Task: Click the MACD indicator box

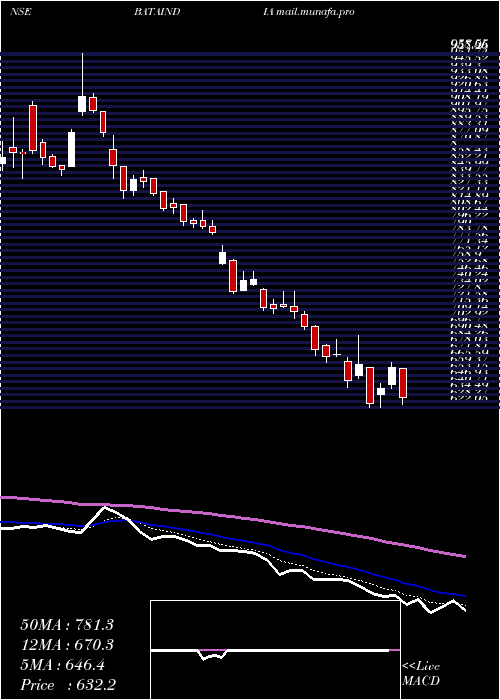Action: pos(275,650)
